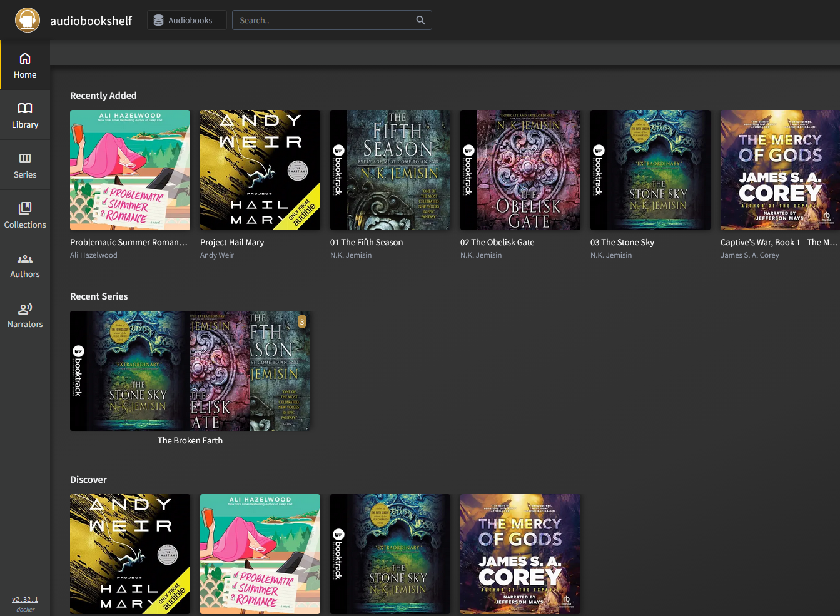Viewport: 840px width, 616px height.
Task: Go to Series in the sidebar
Action: [25, 166]
